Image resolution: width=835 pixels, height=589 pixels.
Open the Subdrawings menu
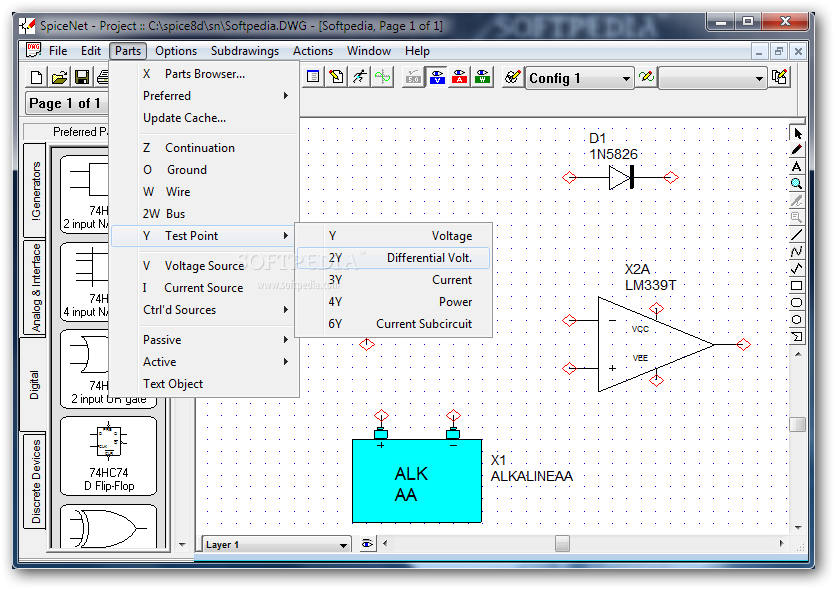(x=245, y=51)
